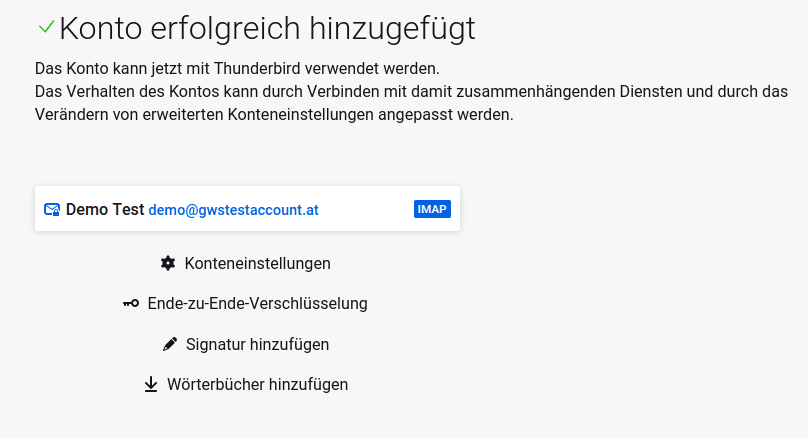Click the heading Konto erfolgreich hinzugefügt
The height and width of the screenshot is (438, 808).
pyautogui.click(x=267, y=29)
